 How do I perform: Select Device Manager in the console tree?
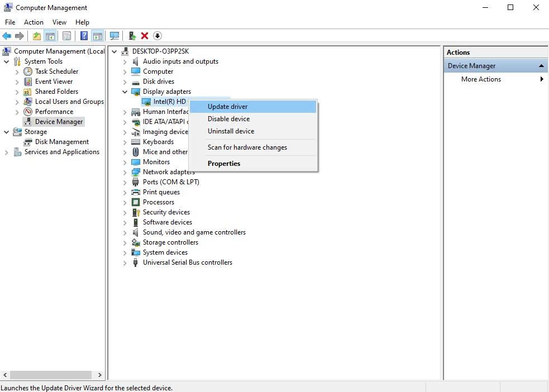pos(59,122)
